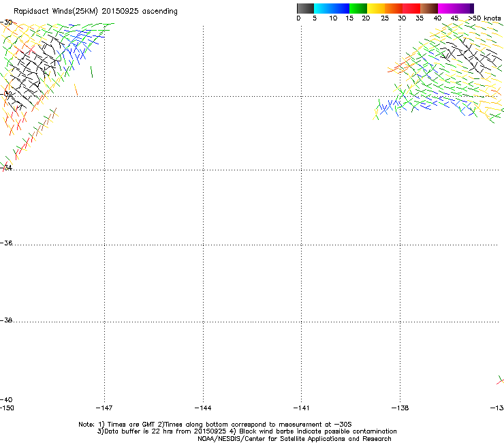
Task: Click the longitude label '-150'
Action: click(7, 408)
